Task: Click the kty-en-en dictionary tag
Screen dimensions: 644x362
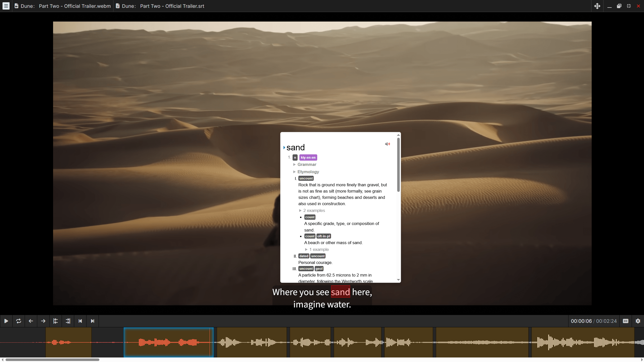Action: tap(308, 158)
